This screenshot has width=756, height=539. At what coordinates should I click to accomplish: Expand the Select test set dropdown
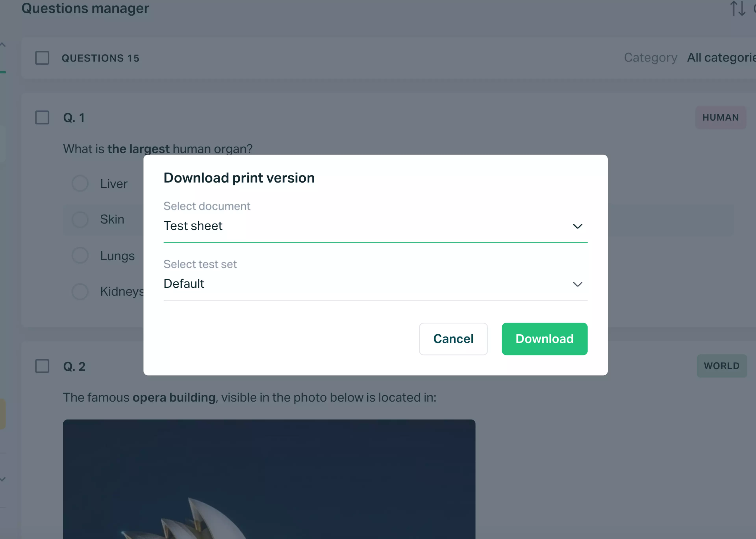577,284
